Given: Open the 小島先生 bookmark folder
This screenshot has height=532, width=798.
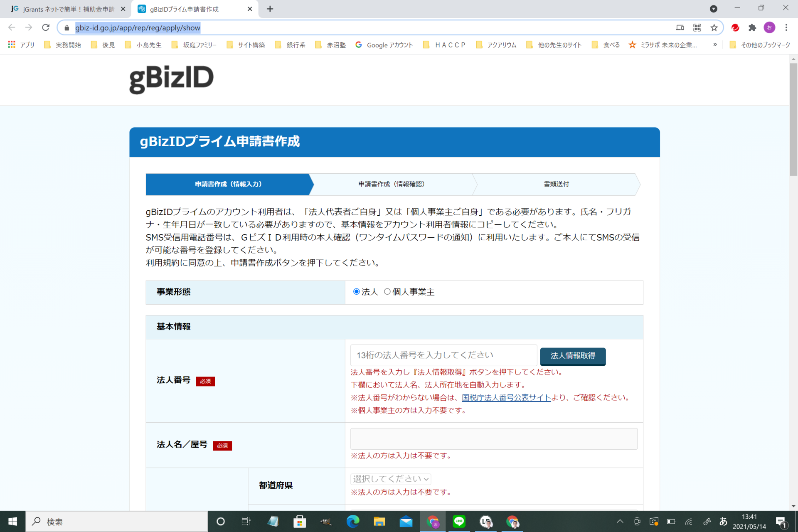Looking at the screenshot, I should [143, 44].
